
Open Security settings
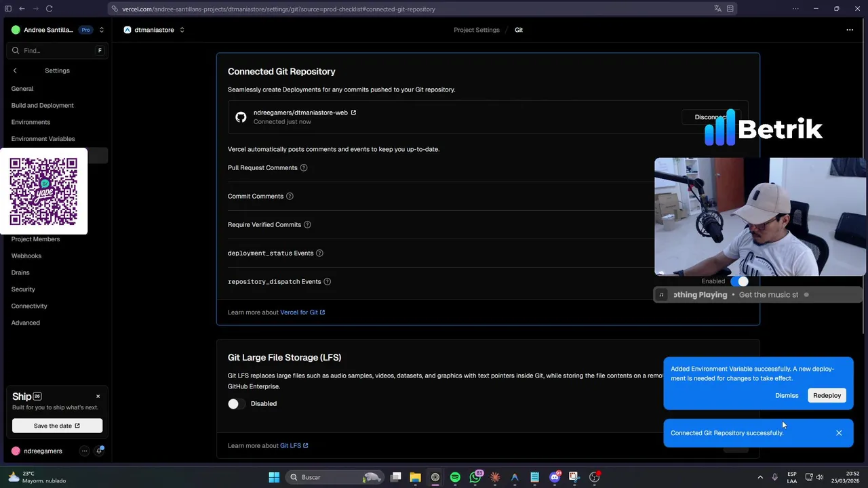tap(23, 289)
